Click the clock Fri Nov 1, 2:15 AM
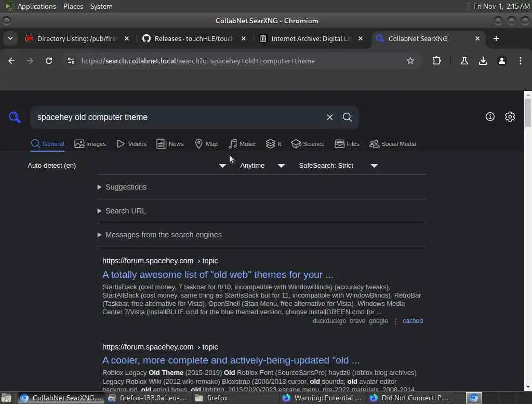 [501, 6]
